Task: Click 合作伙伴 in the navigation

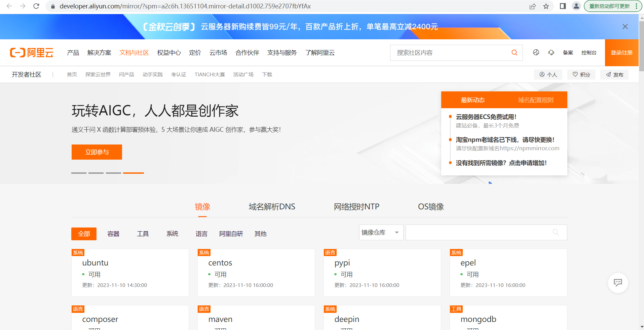Action: tap(247, 53)
